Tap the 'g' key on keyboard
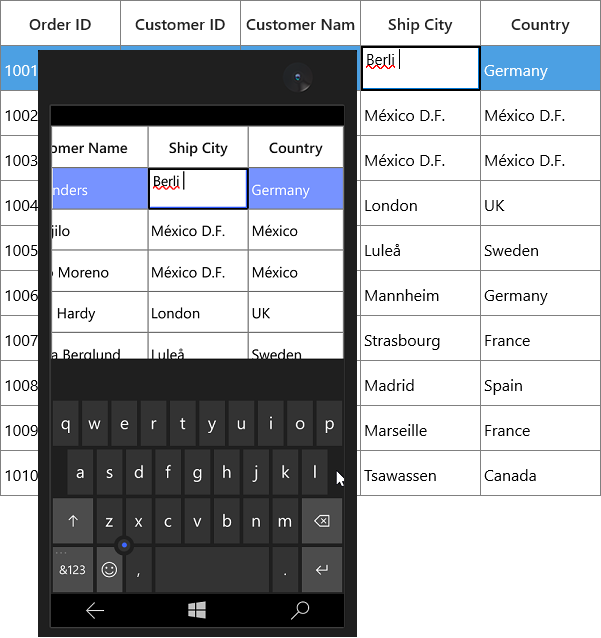Screen dimensions: 601x638 pyautogui.click(x=197, y=472)
